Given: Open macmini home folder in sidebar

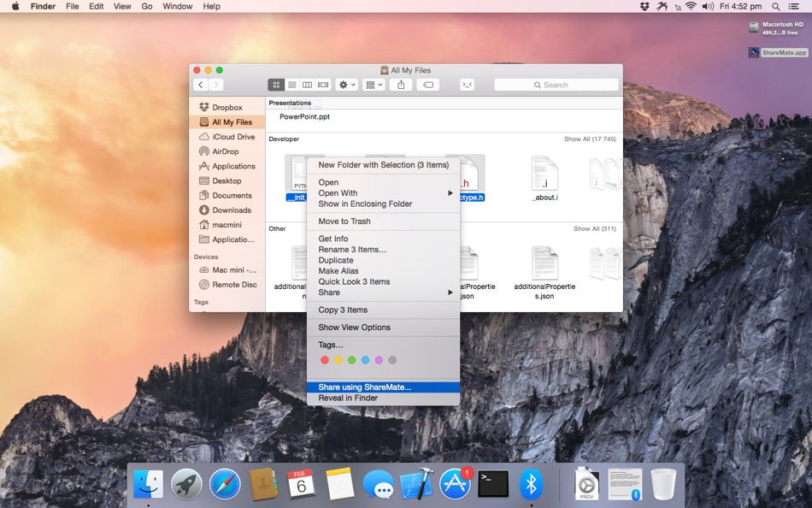Looking at the screenshot, I should (x=227, y=225).
